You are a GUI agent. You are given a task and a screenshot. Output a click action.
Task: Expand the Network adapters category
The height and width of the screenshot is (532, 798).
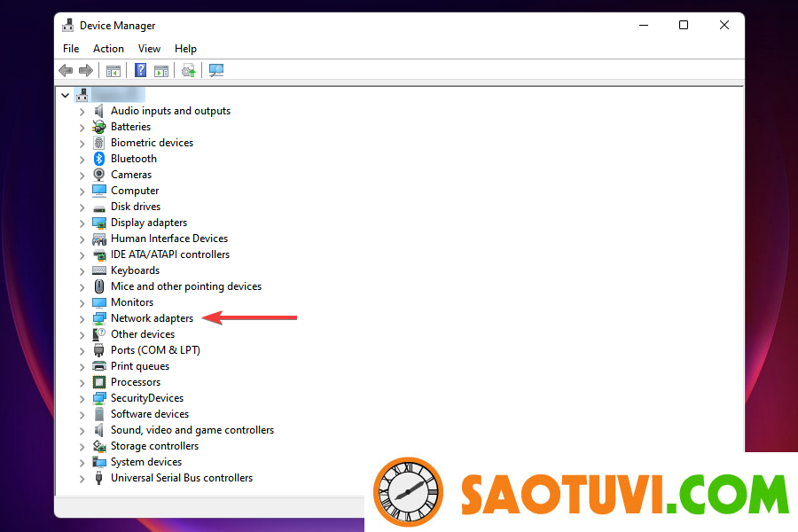pyautogui.click(x=82, y=318)
